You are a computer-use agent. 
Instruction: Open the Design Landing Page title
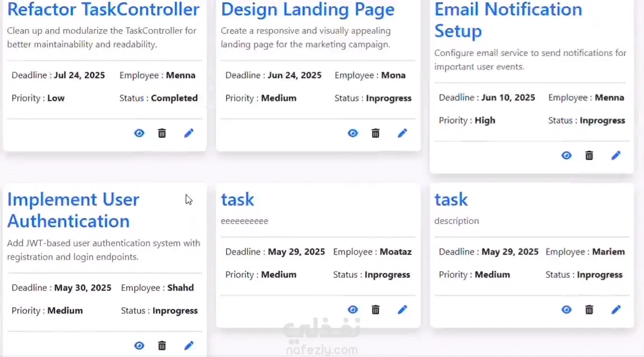[x=307, y=10]
